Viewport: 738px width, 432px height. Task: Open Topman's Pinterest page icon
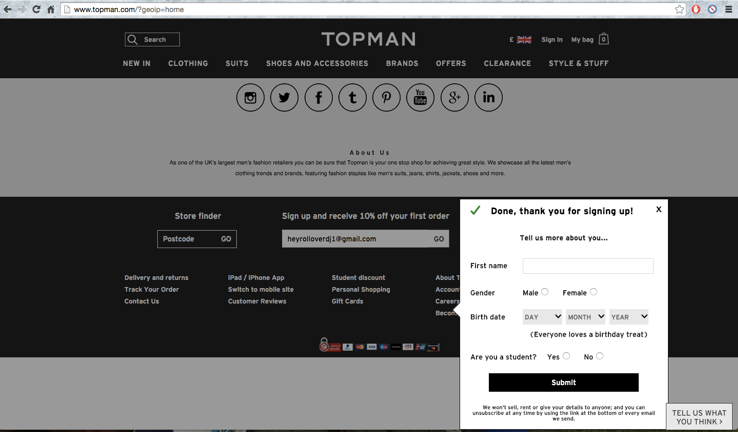386,97
